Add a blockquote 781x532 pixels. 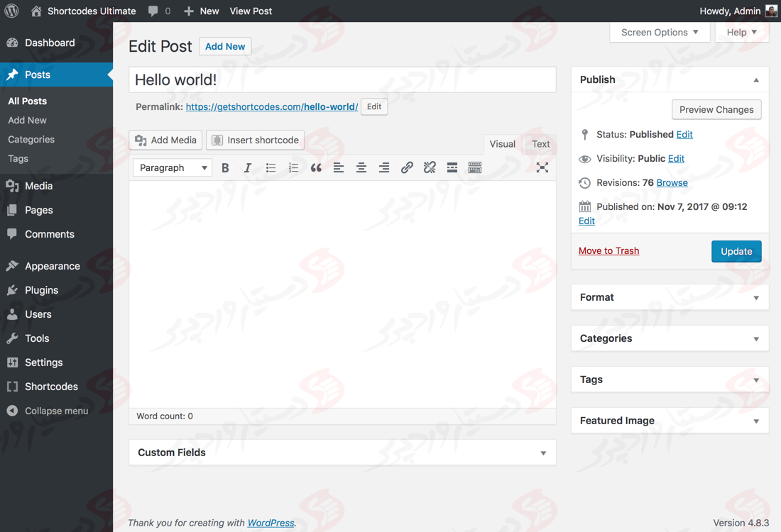coord(316,168)
